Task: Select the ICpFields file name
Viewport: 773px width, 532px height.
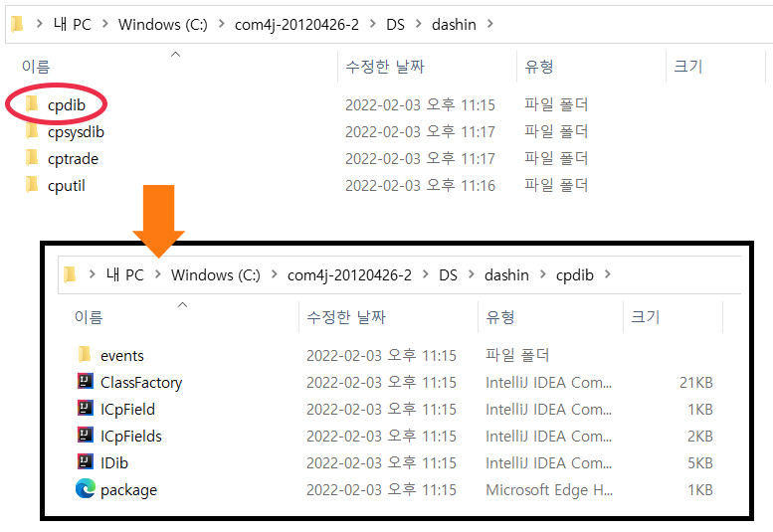Action: (131, 437)
